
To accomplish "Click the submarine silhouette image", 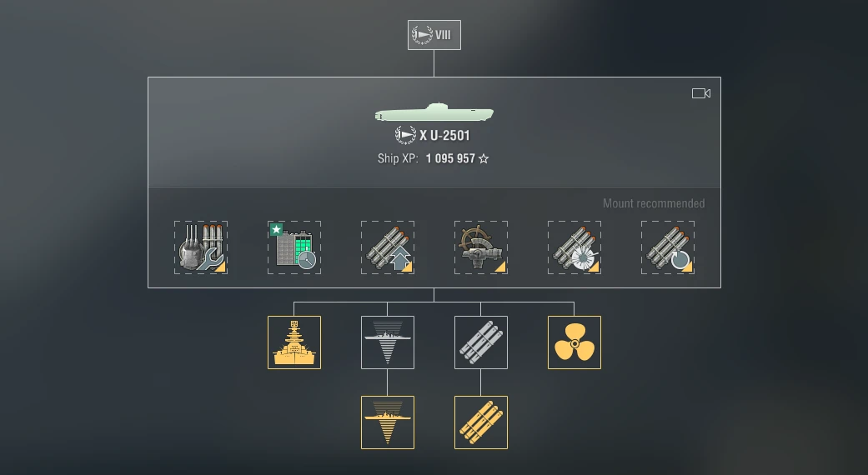I will click(x=434, y=112).
